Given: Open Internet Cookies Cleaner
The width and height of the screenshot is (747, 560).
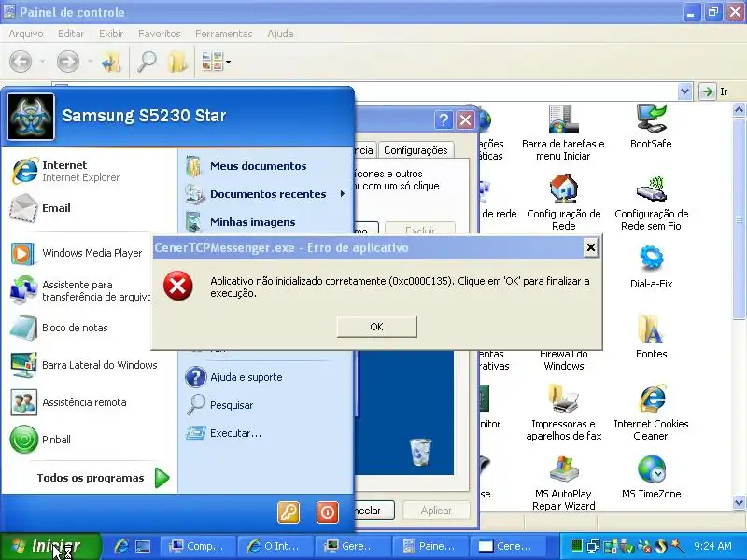Looking at the screenshot, I should [651, 413].
